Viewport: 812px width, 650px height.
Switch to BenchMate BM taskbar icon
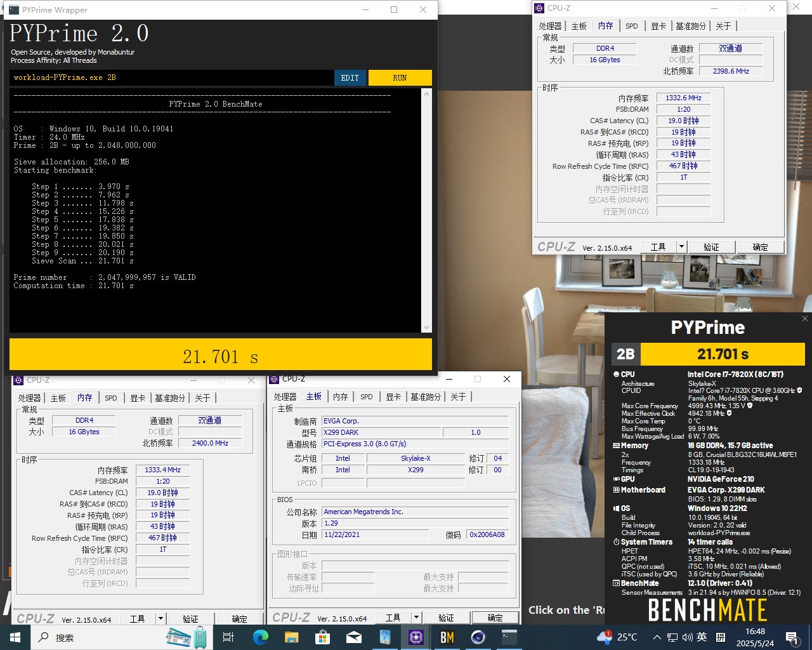447,637
